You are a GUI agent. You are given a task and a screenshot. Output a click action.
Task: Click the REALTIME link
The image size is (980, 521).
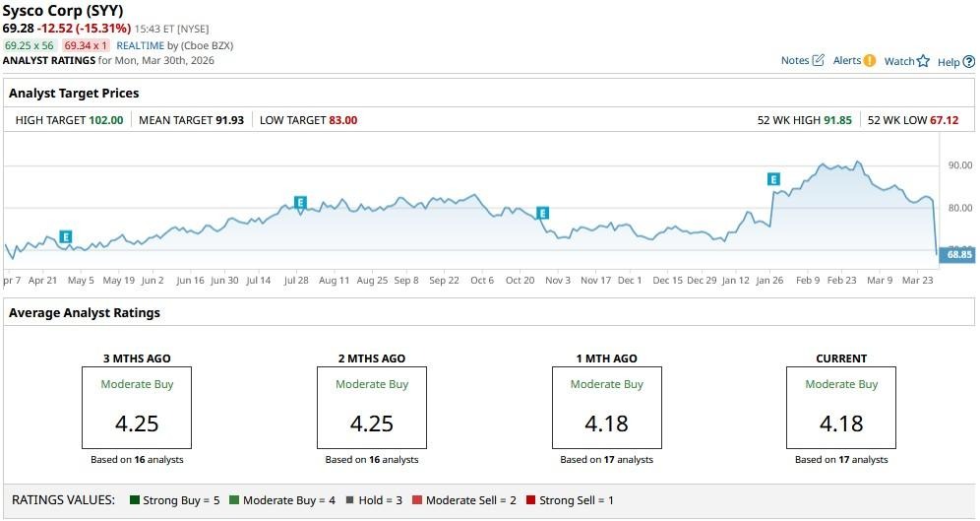coord(140,45)
